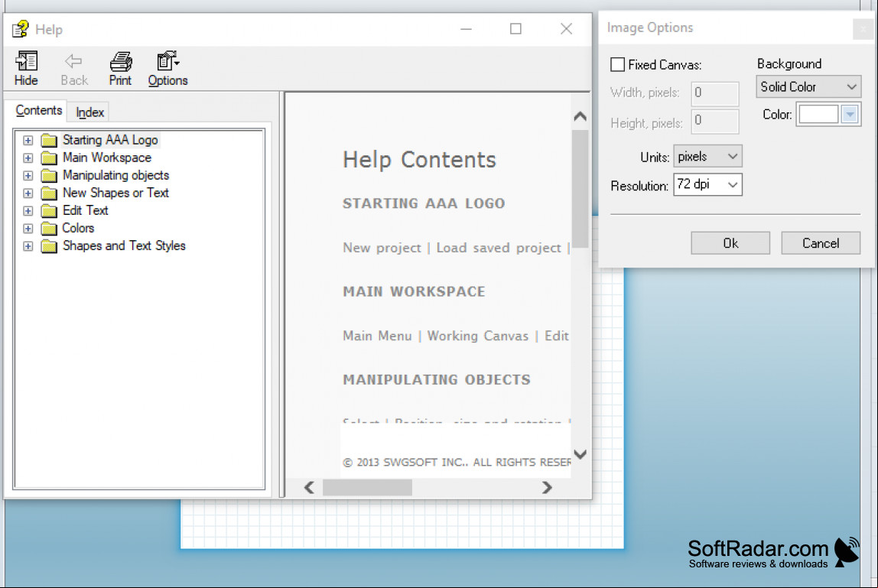Select the Manipulating objects tree item
Image resolution: width=878 pixels, height=588 pixels.
click(116, 175)
